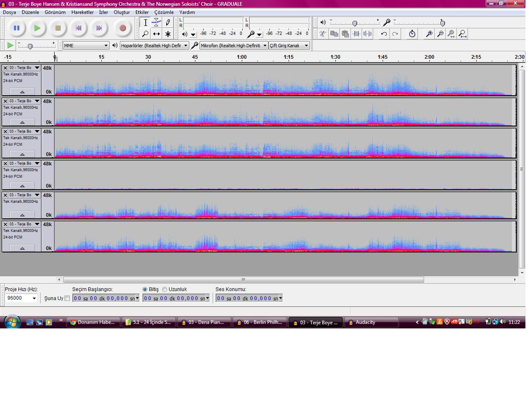The image size is (532, 399).
Task: Select the Bitiş radio button
Action: point(145,289)
